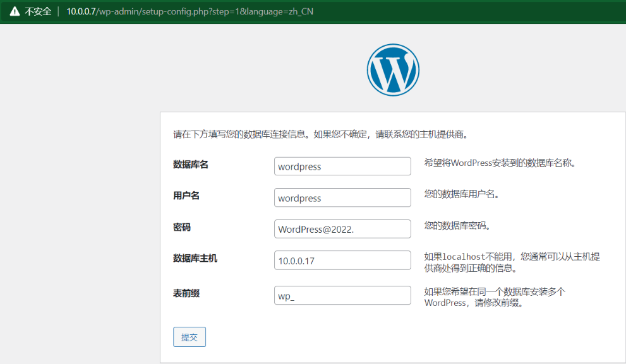Click the 不安全 label in address bar
Screen dimensions: 626x364
tap(39, 11)
